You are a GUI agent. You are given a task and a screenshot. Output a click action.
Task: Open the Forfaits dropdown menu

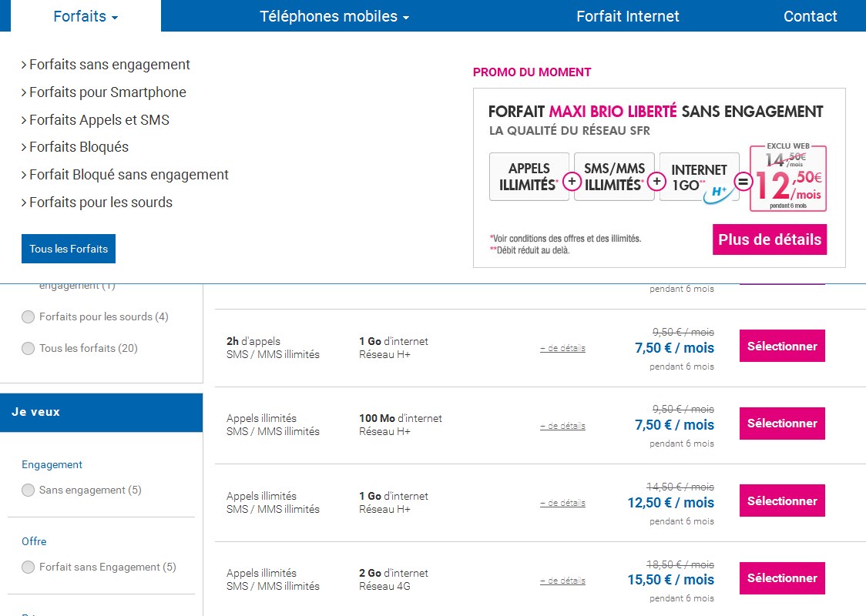click(x=86, y=16)
